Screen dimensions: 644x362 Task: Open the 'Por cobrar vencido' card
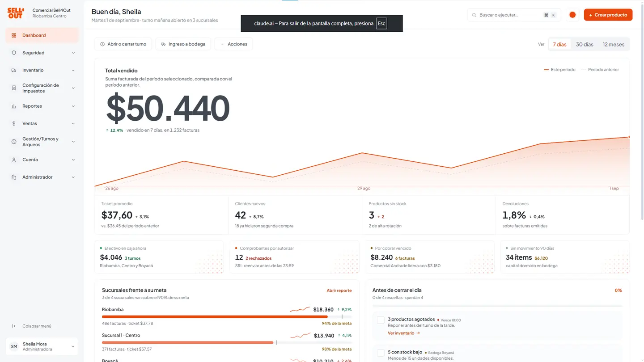click(430, 257)
